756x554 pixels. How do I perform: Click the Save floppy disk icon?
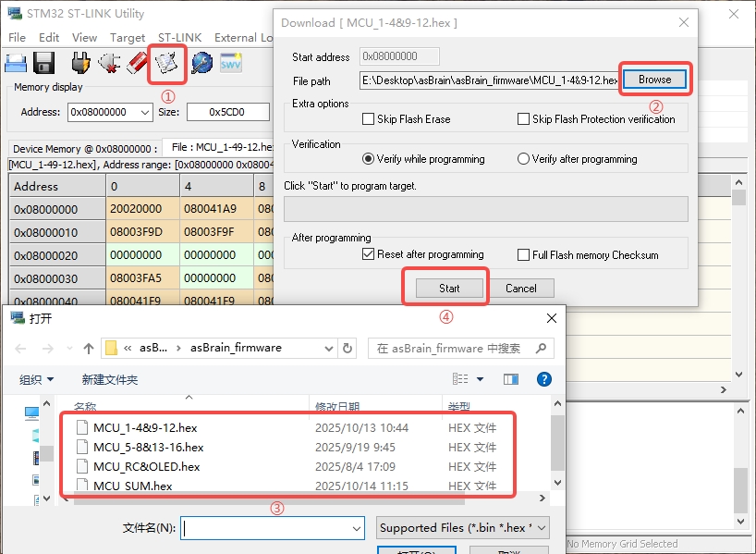click(44, 63)
